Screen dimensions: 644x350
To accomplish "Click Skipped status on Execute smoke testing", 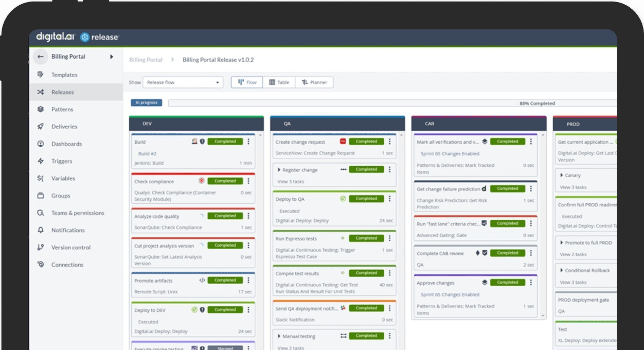I will (x=225, y=348).
